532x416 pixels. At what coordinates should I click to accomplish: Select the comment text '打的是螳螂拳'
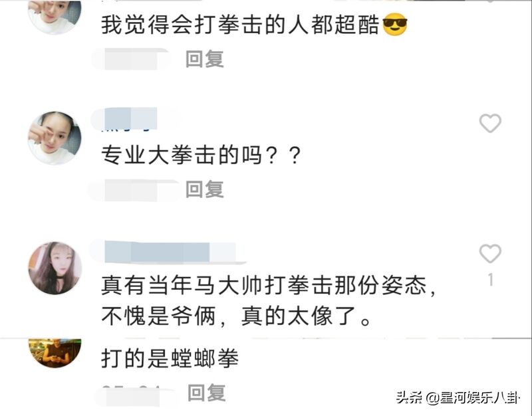pyautogui.click(x=170, y=358)
